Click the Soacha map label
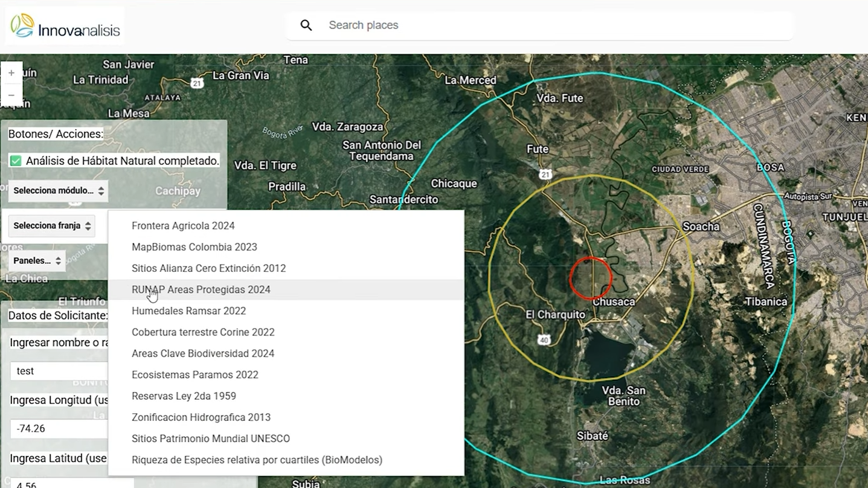The height and width of the screenshot is (488, 868). tap(701, 226)
